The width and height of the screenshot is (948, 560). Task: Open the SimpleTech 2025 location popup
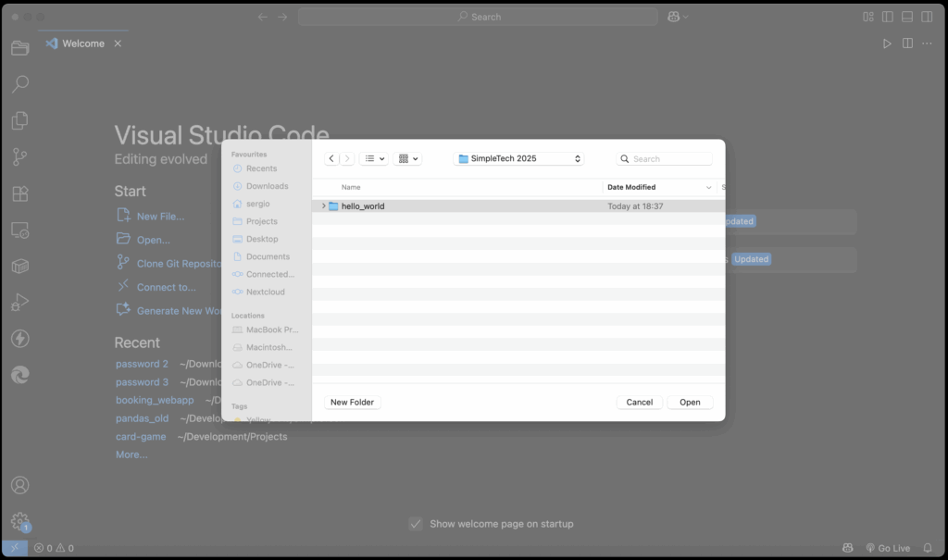[519, 158]
